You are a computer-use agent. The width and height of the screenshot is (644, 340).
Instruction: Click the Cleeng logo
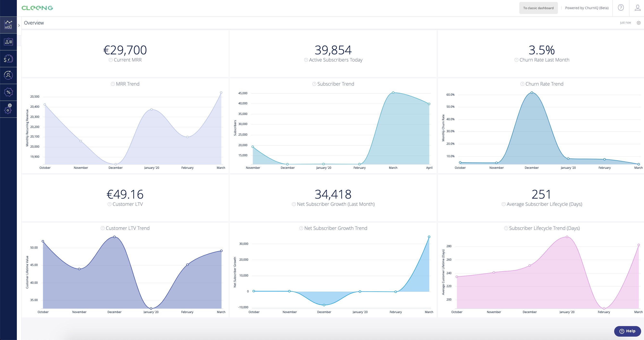point(37,8)
